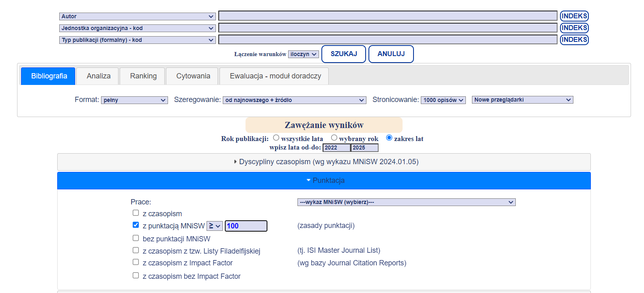The height and width of the screenshot is (293, 644).
Task: Open the Ranking tab
Action: click(x=143, y=76)
